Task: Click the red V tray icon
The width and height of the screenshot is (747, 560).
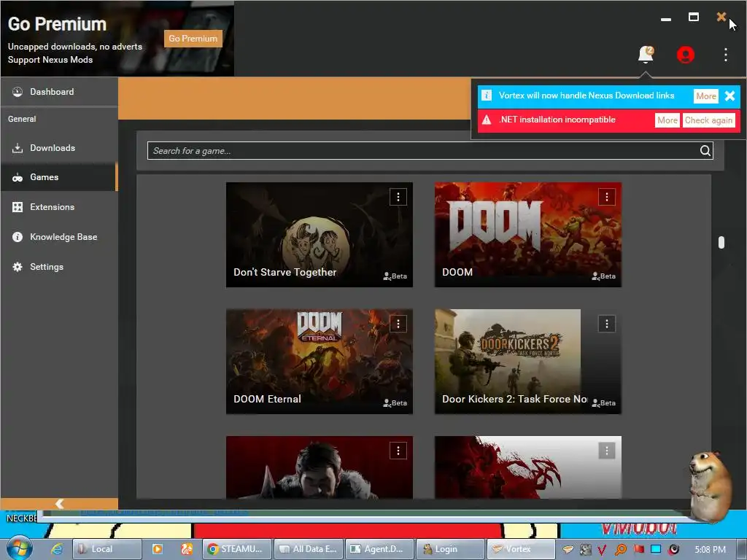Action: click(x=602, y=550)
